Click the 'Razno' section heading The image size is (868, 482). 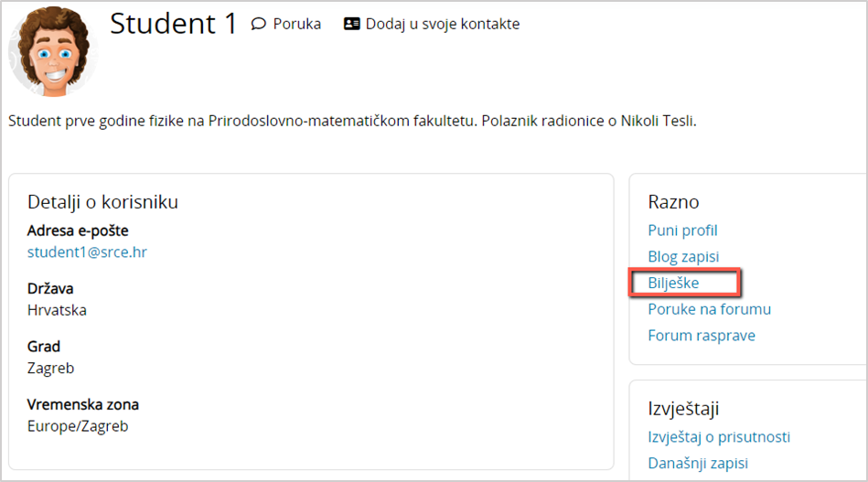tap(673, 202)
